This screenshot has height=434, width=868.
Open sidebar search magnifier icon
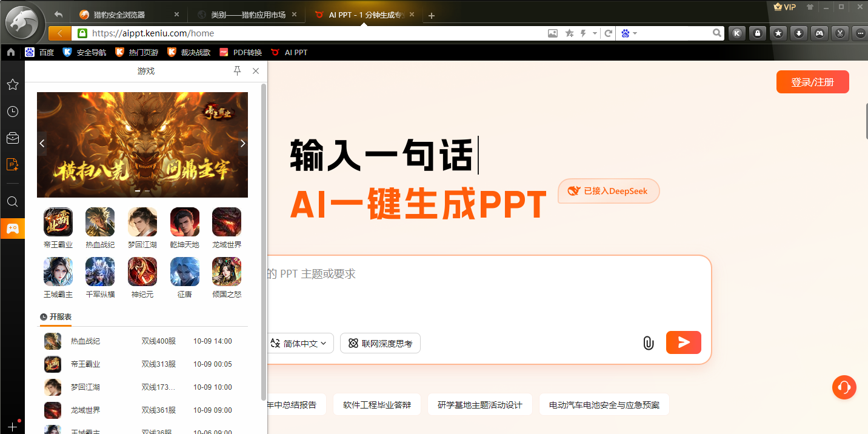click(12, 202)
